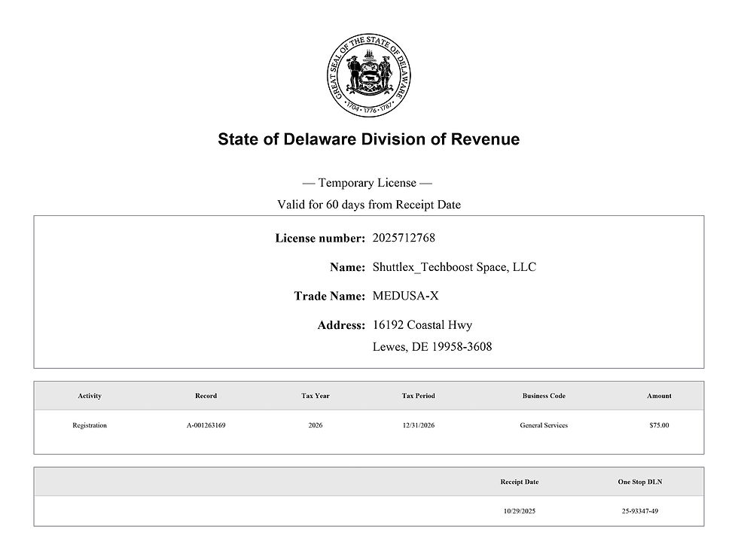Click the 'One Stop DLN' column header
The height and width of the screenshot is (560, 738).
pos(639,482)
